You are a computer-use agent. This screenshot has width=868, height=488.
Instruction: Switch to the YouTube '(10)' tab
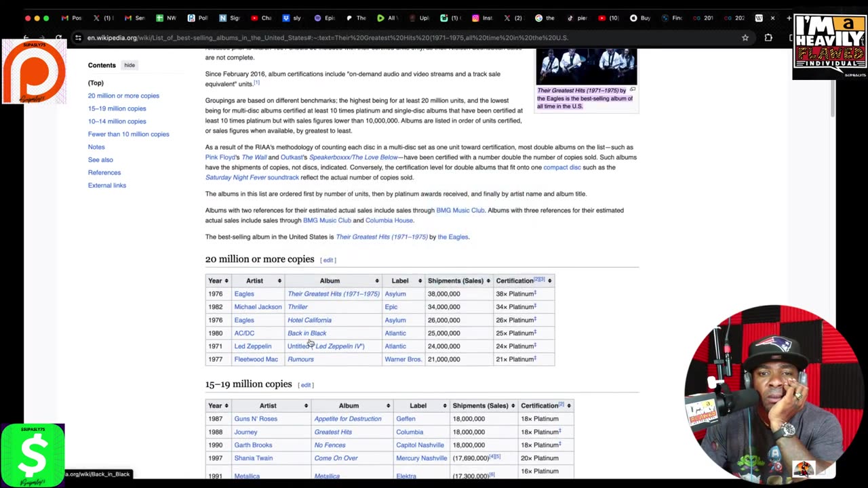[x=609, y=18]
